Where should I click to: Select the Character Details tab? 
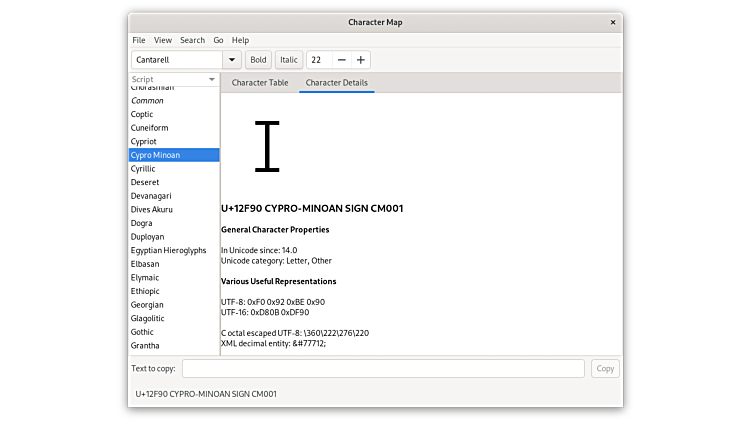(x=336, y=83)
